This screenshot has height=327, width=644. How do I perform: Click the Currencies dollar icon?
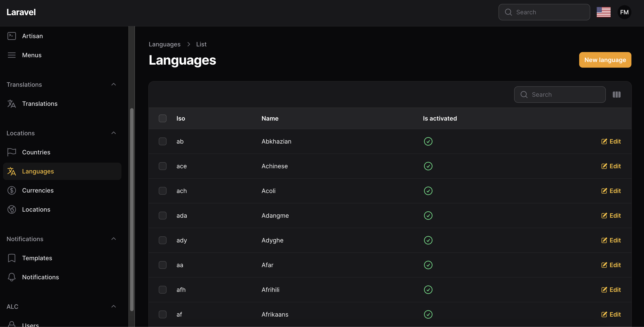[x=11, y=191]
